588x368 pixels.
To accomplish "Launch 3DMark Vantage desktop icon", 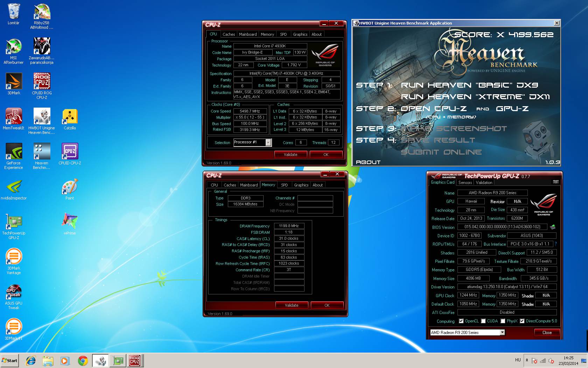I will coord(14,261).
